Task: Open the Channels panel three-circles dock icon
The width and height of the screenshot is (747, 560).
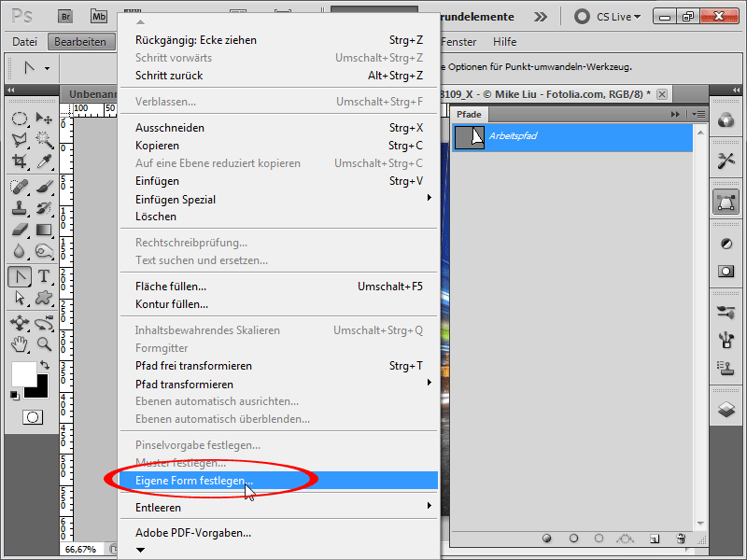Action: [x=726, y=120]
